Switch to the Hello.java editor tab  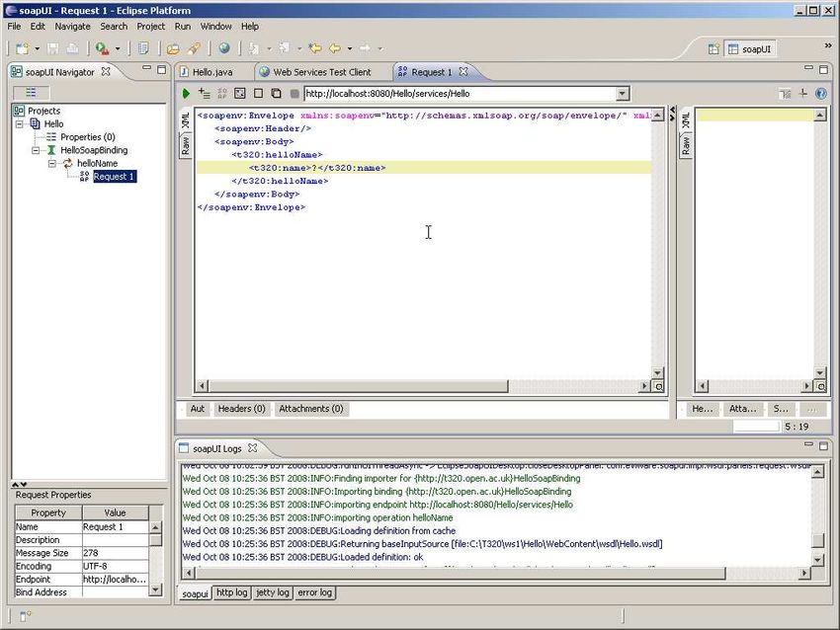pyautogui.click(x=212, y=72)
